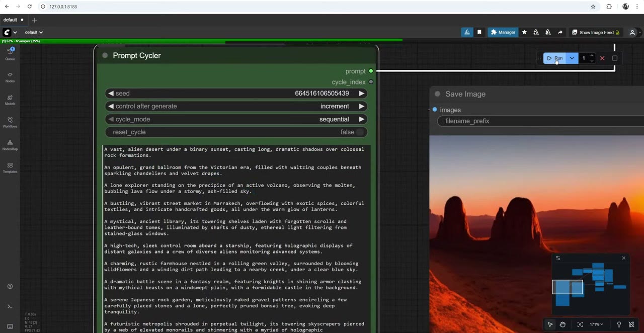The width and height of the screenshot is (644, 333).
Task: Click the blue boat icon in the top toolbar
Action: pyautogui.click(x=467, y=32)
